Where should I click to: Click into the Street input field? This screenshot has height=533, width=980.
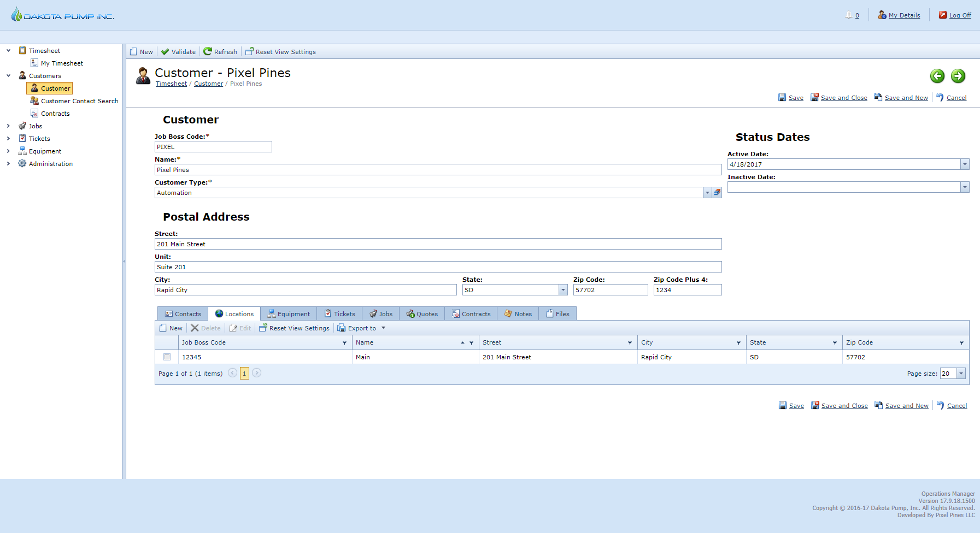(x=437, y=244)
